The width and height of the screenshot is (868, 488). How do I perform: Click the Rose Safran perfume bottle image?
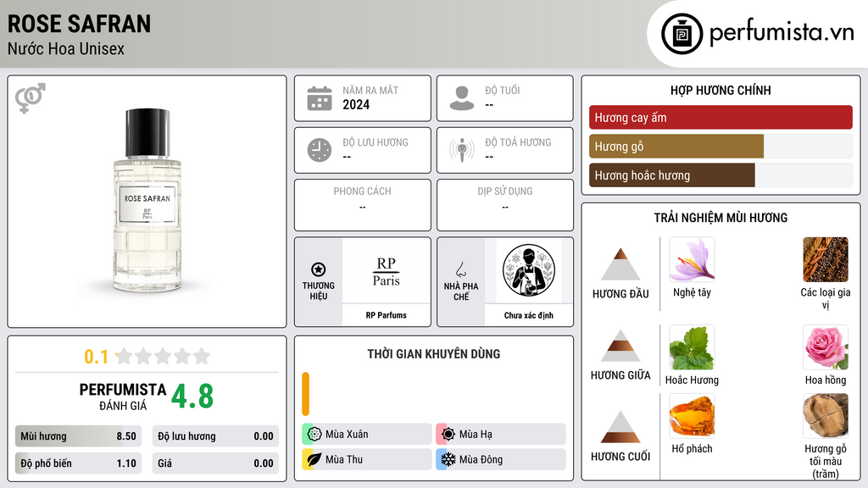pos(147,200)
